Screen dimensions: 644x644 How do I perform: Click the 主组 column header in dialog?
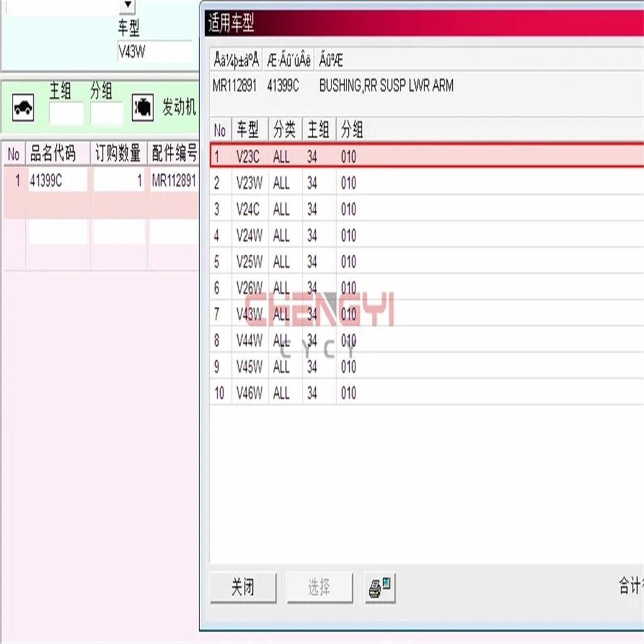(x=319, y=130)
